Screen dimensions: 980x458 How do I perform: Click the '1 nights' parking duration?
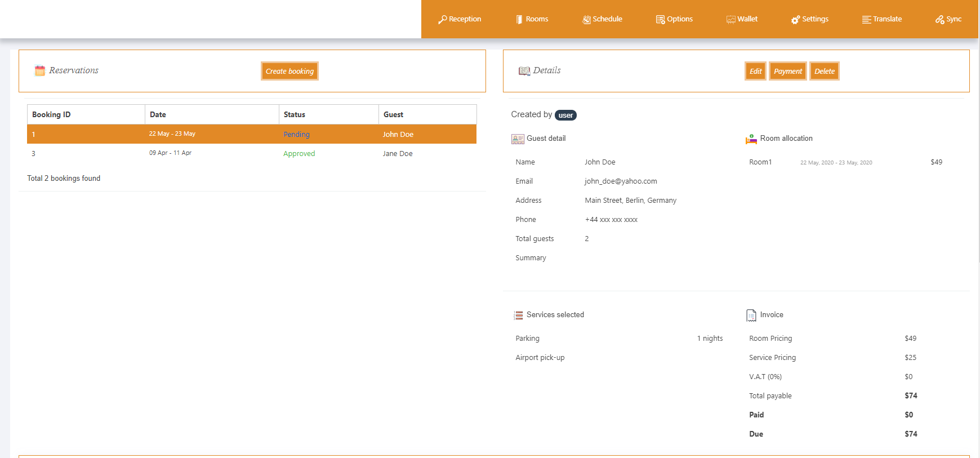[710, 339]
